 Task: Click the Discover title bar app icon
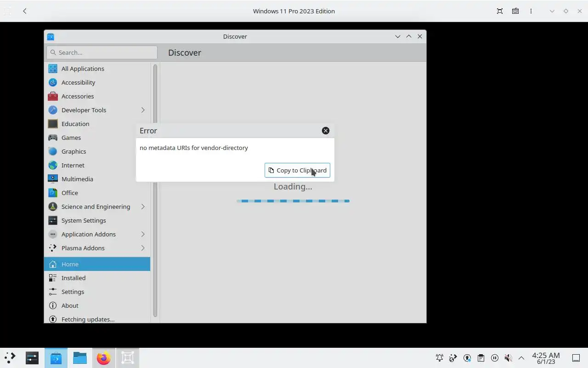[x=51, y=37]
